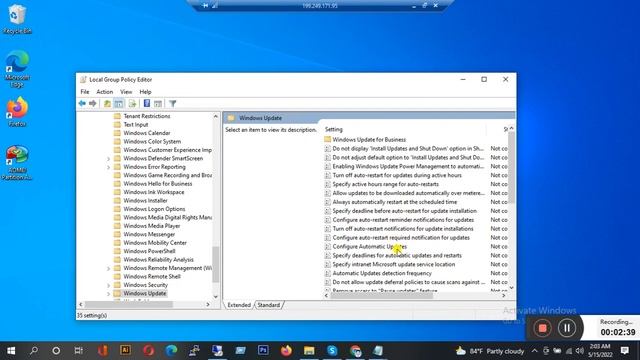Viewport: 640px width, 360px height.
Task: Select Windows Mobility Center folder
Action: pos(155,243)
